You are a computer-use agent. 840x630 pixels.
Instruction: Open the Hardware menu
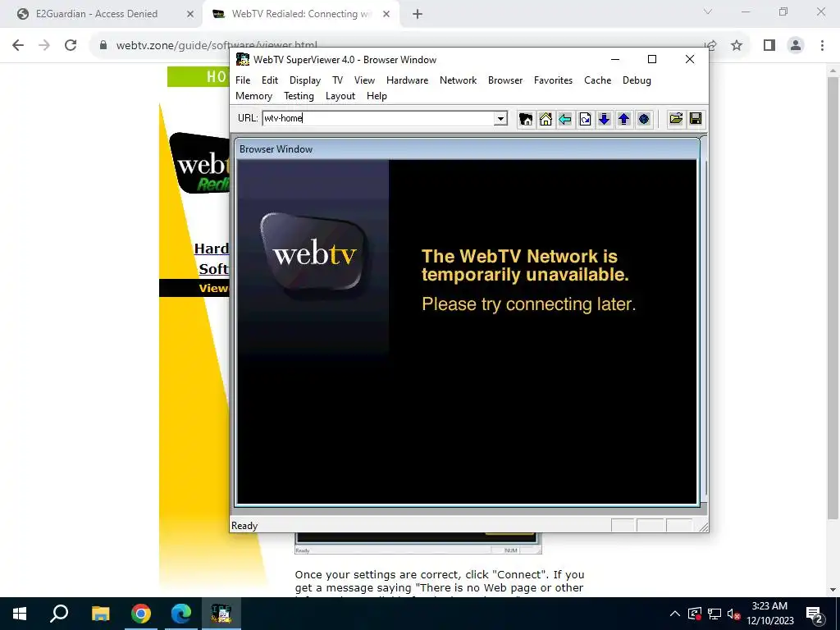(407, 80)
